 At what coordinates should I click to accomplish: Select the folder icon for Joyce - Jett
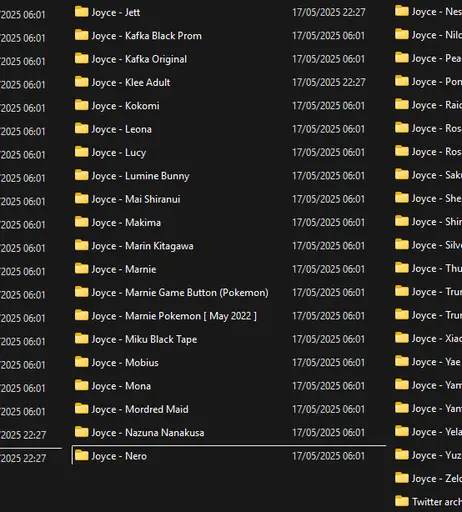coord(81,12)
